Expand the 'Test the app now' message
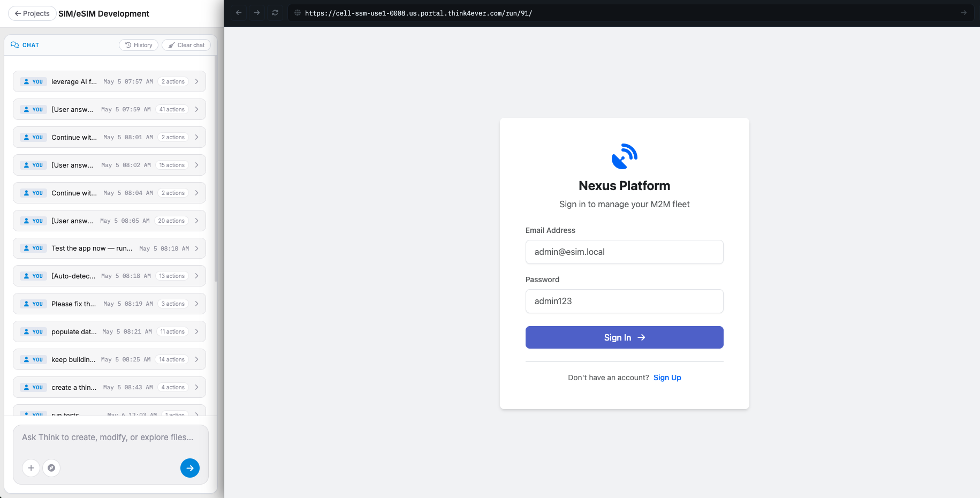 [109, 248]
